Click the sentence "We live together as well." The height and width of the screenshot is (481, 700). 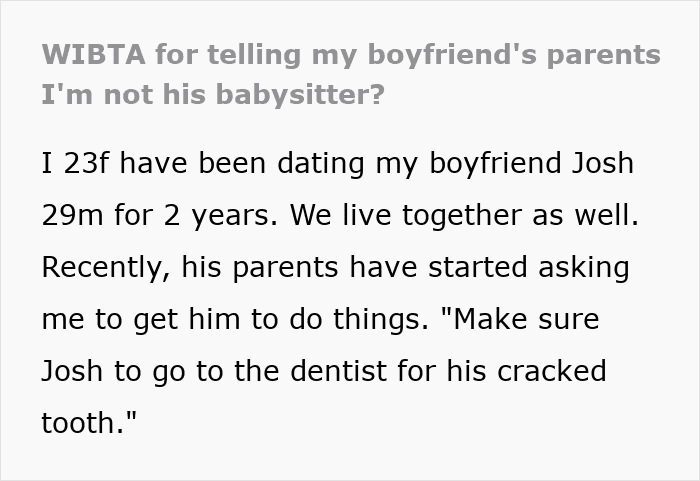pos(464,215)
